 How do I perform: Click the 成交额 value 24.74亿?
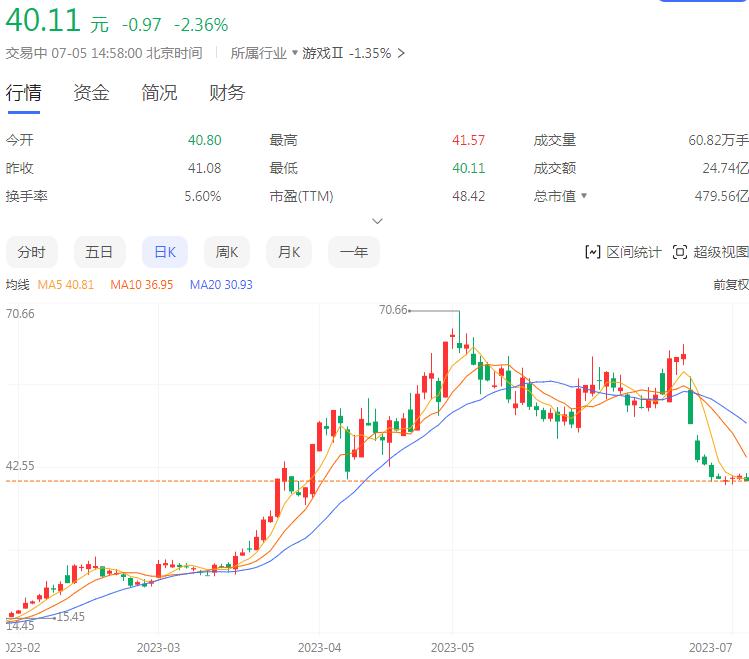pyautogui.click(x=726, y=168)
